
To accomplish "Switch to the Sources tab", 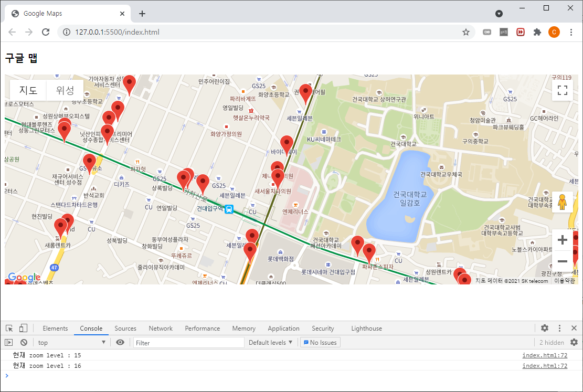I will 125,329.
